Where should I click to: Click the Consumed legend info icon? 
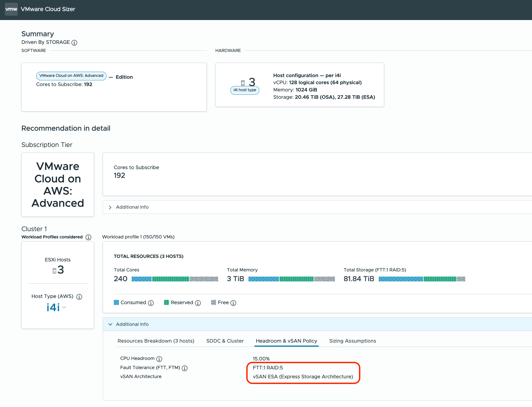(151, 303)
